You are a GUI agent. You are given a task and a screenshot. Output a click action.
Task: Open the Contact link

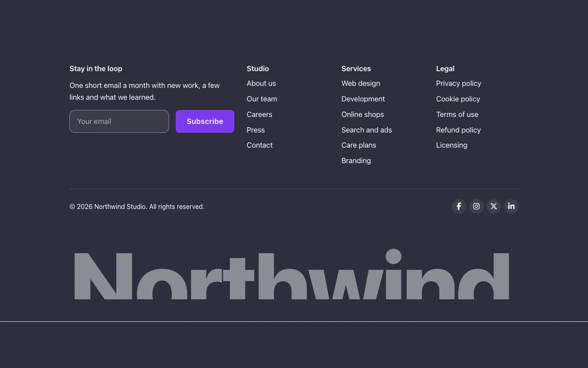click(260, 145)
